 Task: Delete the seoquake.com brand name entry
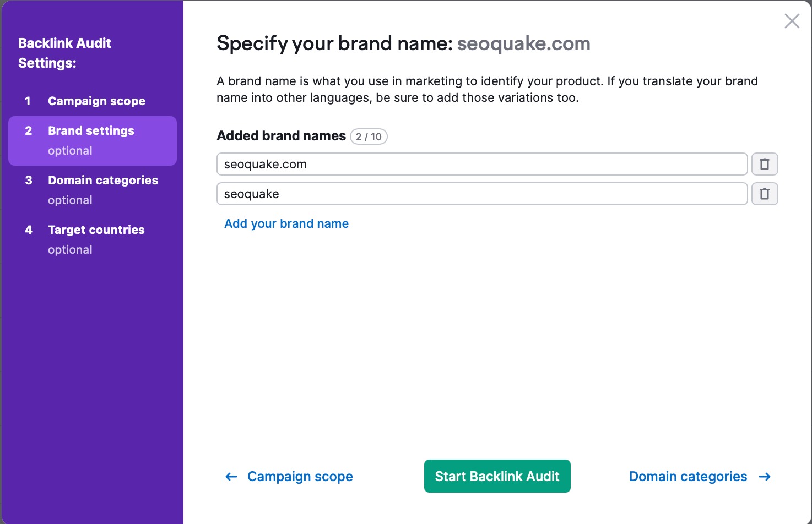(x=765, y=164)
